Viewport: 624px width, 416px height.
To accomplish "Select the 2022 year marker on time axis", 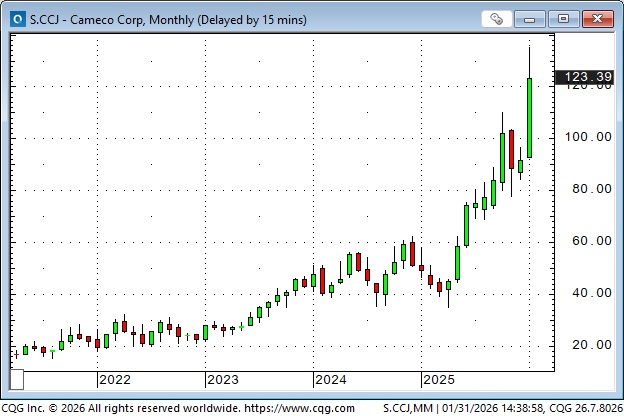I will 114,380.
